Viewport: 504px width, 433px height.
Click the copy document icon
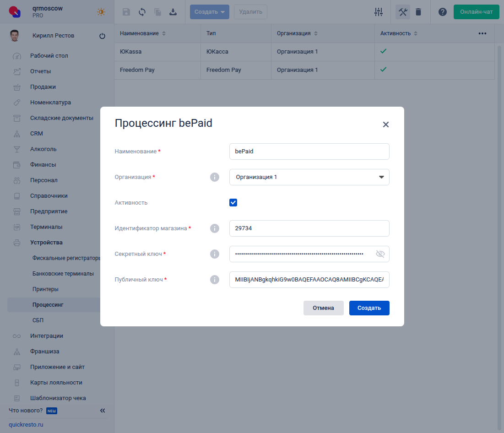157,12
